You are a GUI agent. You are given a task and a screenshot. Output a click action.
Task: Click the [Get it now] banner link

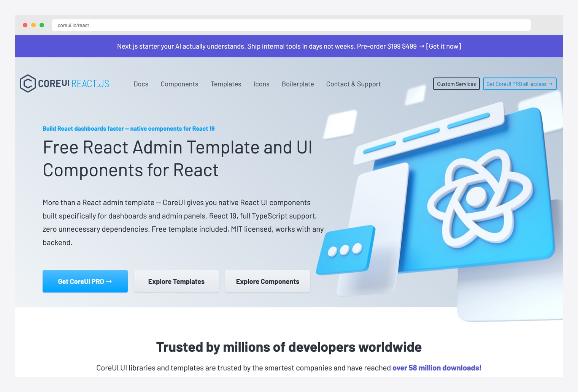pos(443,46)
